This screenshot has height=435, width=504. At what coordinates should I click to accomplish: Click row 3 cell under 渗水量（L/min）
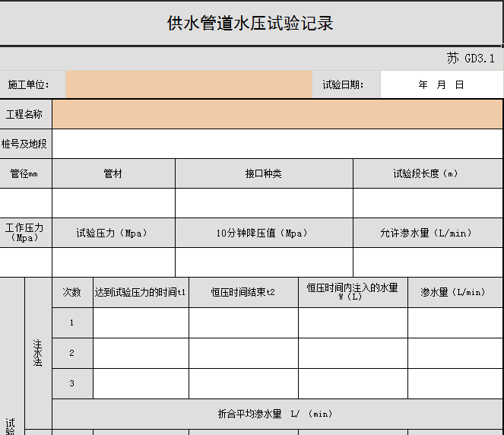pos(455,383)
